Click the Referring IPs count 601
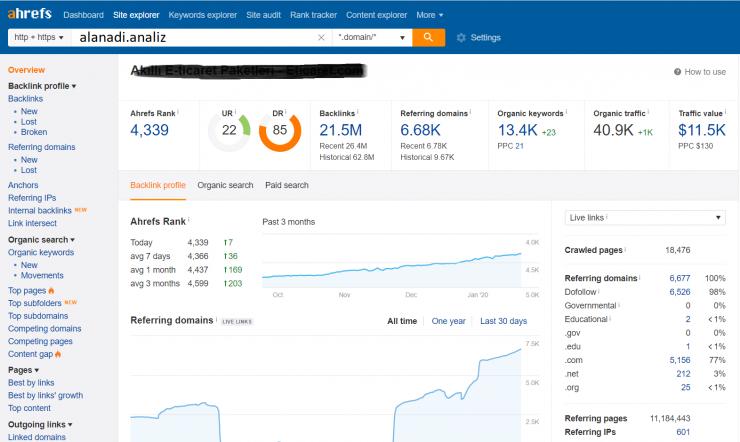Viewport: 740px width, 442px height. (683, 432)
